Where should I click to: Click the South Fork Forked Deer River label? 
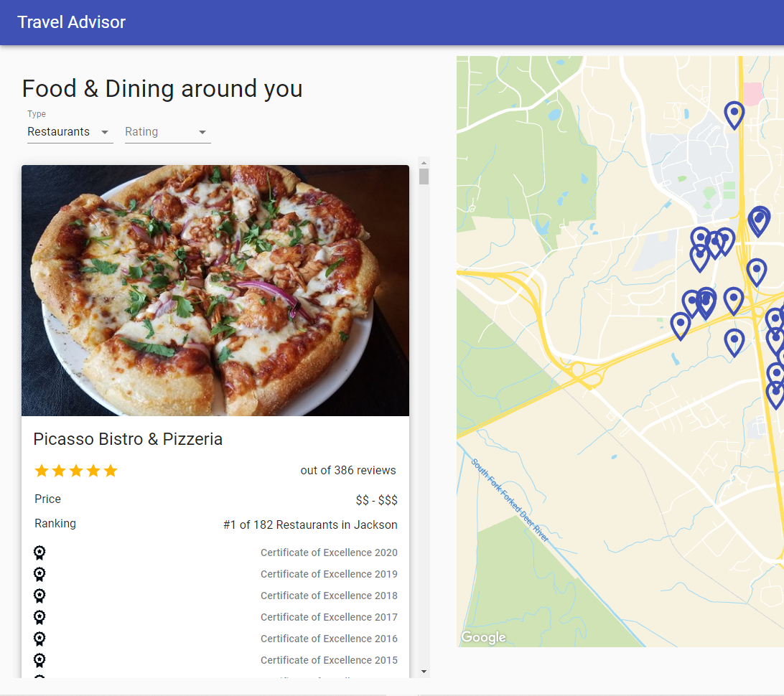510,500
